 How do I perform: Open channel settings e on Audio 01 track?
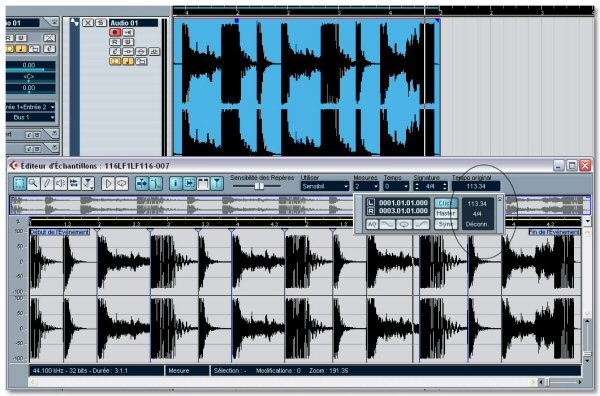[115, 51]
